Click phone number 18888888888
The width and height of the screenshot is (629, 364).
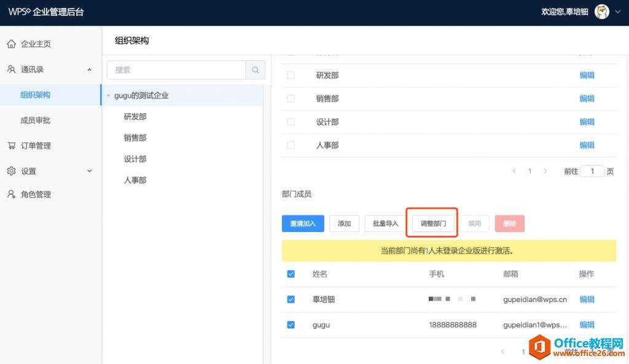(453, 325)
